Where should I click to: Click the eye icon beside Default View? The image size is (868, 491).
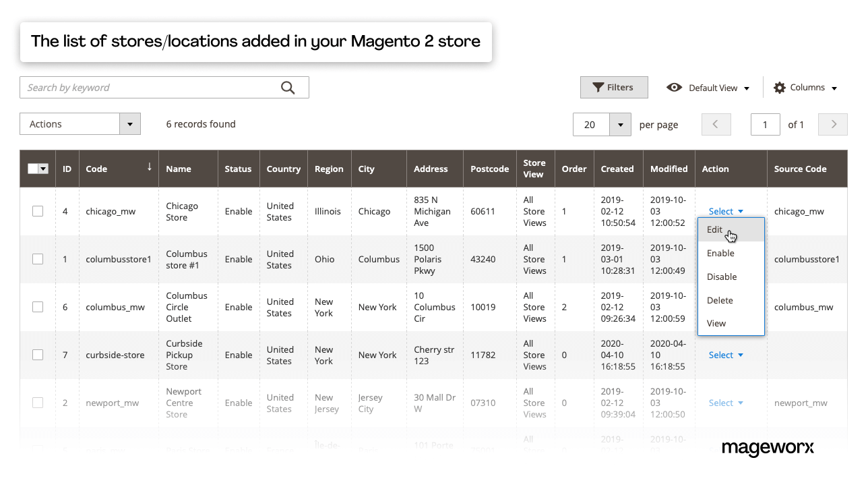point(674,88)
